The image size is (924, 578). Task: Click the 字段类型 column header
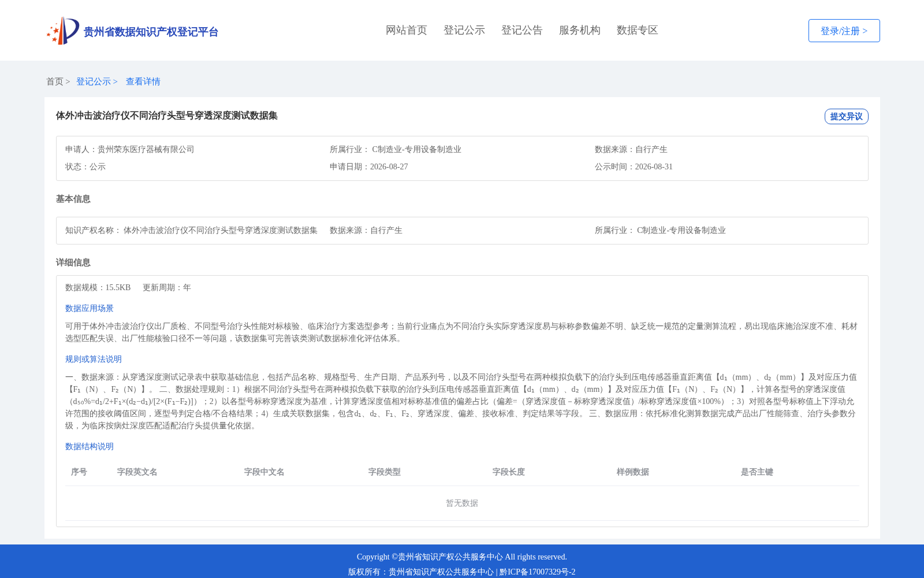click(x=385, y=472)
